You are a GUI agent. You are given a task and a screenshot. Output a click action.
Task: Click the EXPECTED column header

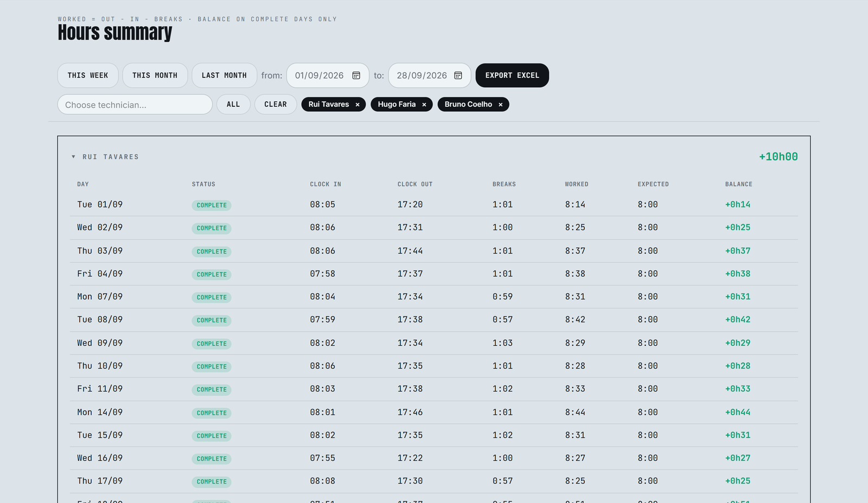653,184
